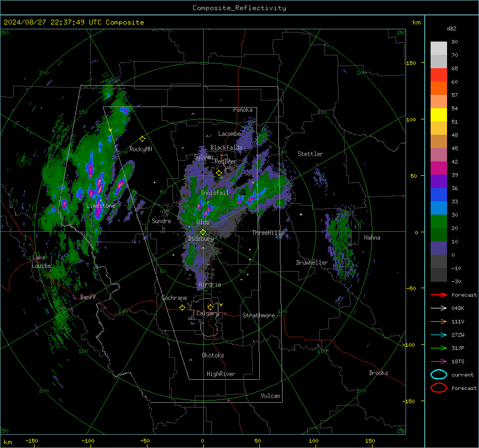
Task: Click the yellow diamond marker above Calgary
Action: (210, 307)
